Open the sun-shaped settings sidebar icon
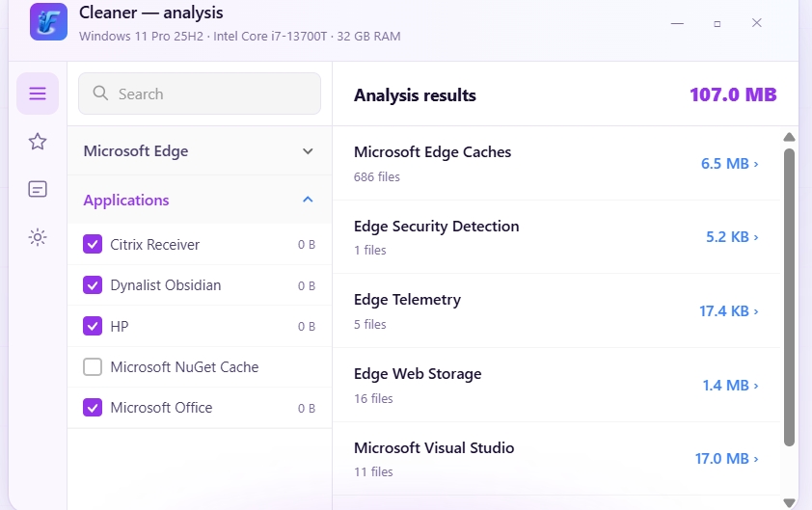Viewport: 812px width, 510px height. 38,237
